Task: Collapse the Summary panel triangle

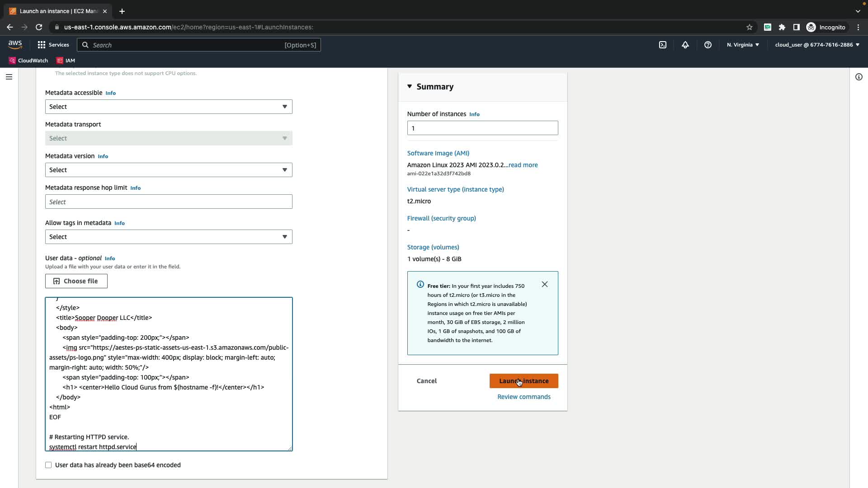Action: click(410, 86)
